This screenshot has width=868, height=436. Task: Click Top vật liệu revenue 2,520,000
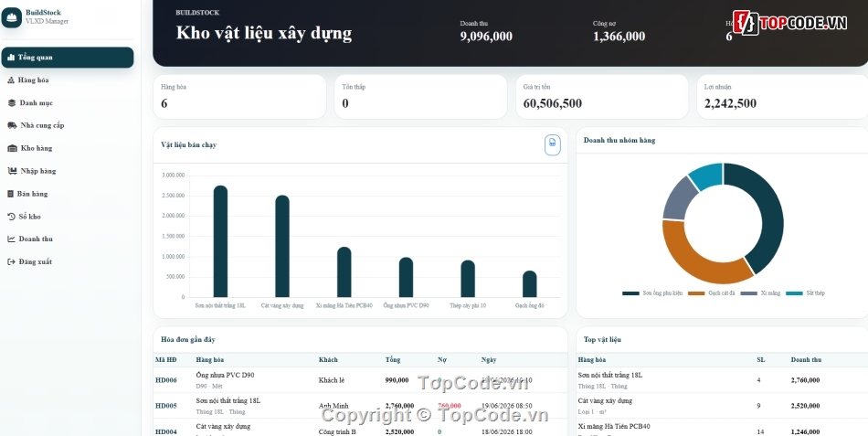tap(806, 406)
